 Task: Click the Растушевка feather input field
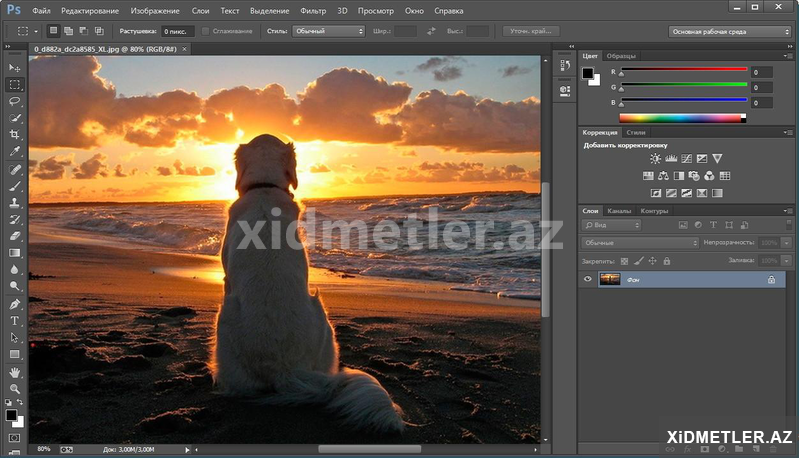[179, 31]
